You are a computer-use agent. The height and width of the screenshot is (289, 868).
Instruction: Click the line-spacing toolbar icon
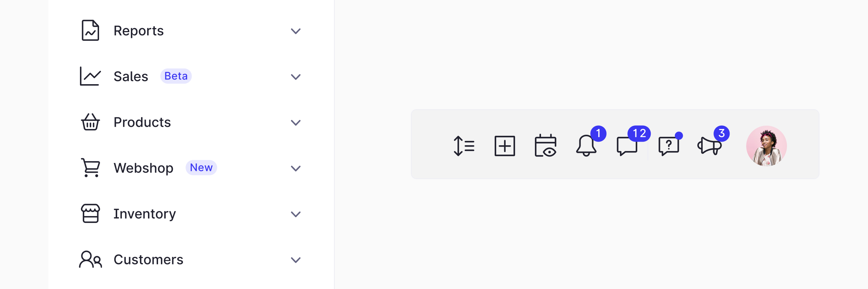(x=464, y=146)
